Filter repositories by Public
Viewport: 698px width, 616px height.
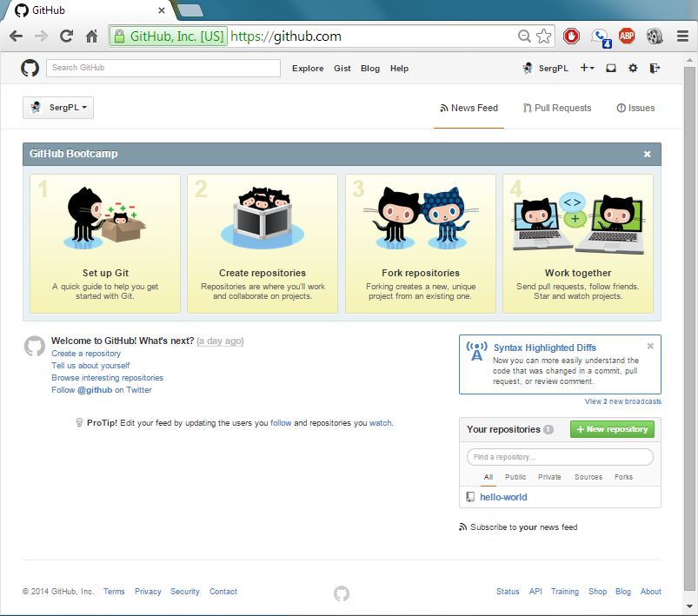coord(515,477)
